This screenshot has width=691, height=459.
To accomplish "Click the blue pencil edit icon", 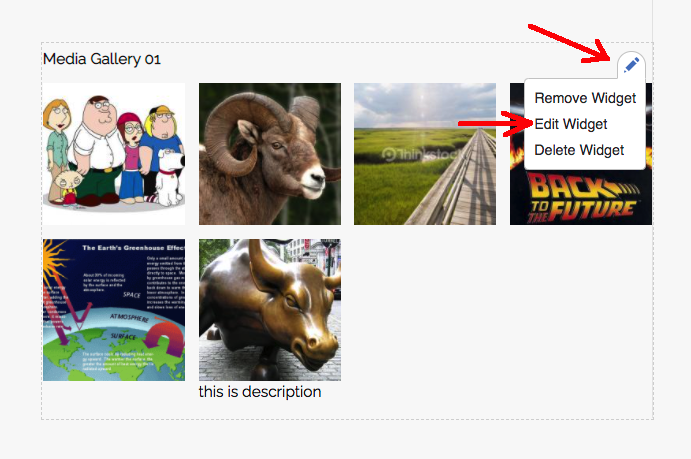I will click(x=631, y=65).
